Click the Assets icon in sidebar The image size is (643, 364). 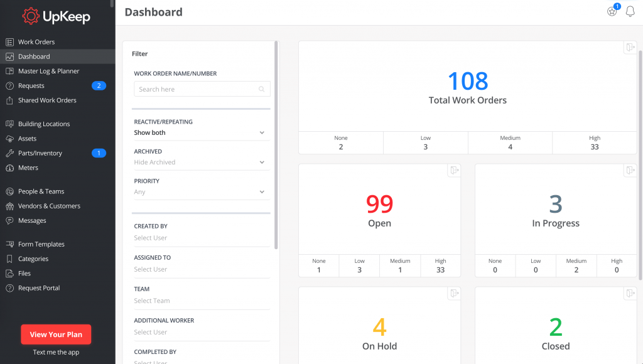pos(9,139)
